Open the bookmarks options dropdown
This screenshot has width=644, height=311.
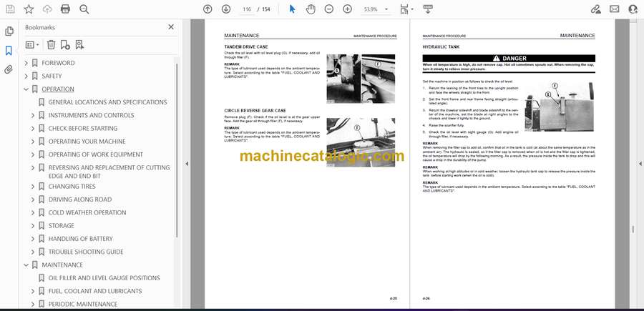point(32,45)
